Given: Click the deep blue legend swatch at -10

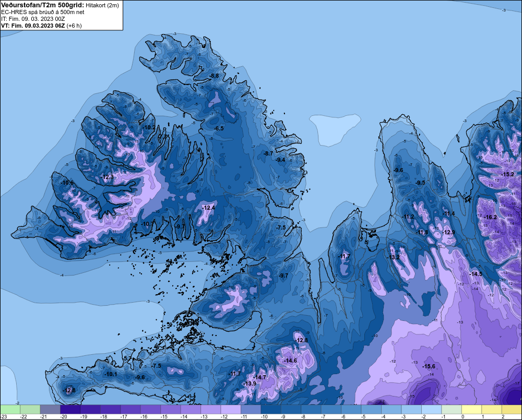Looking at the screenshot, I should click(x=271, y=410).
